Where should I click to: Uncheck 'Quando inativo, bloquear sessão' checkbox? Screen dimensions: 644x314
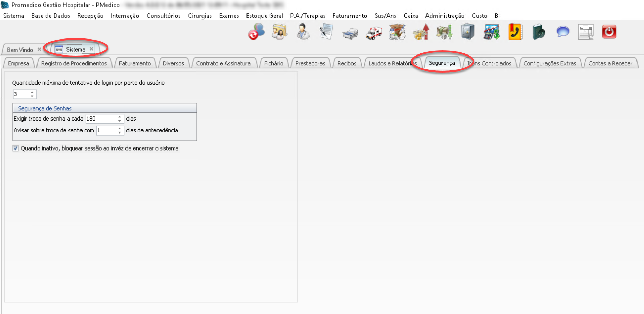tap(16, 148)
